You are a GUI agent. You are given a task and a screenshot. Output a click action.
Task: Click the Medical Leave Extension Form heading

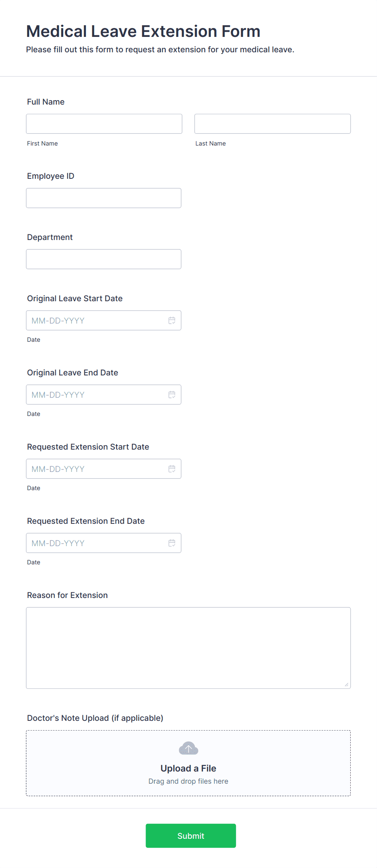[x=144, y=31]
